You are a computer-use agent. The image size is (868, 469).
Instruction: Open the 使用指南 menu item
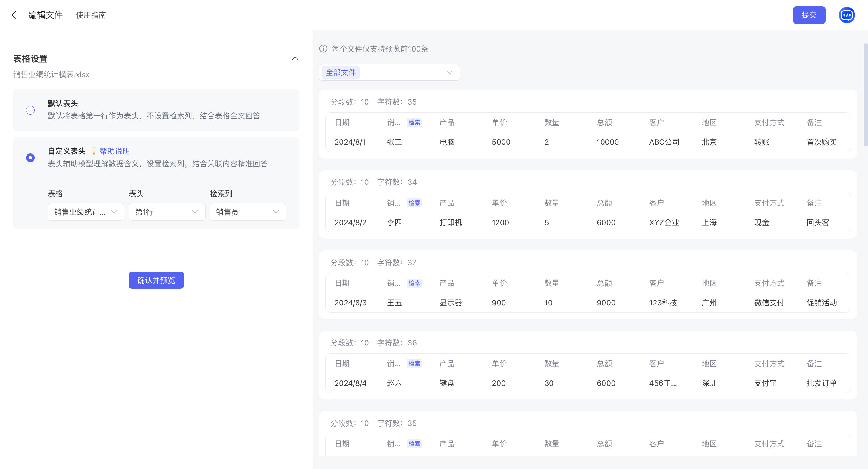point(91,15)
